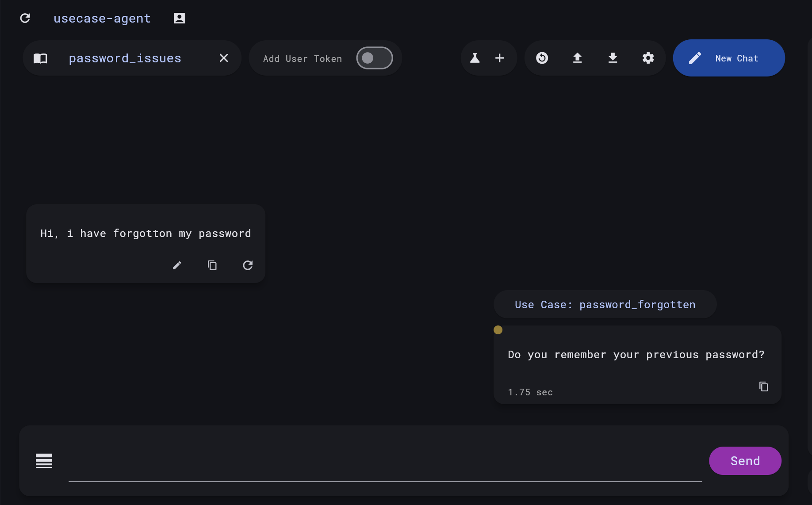Clear the password_issues selection with X

(224, 58)
